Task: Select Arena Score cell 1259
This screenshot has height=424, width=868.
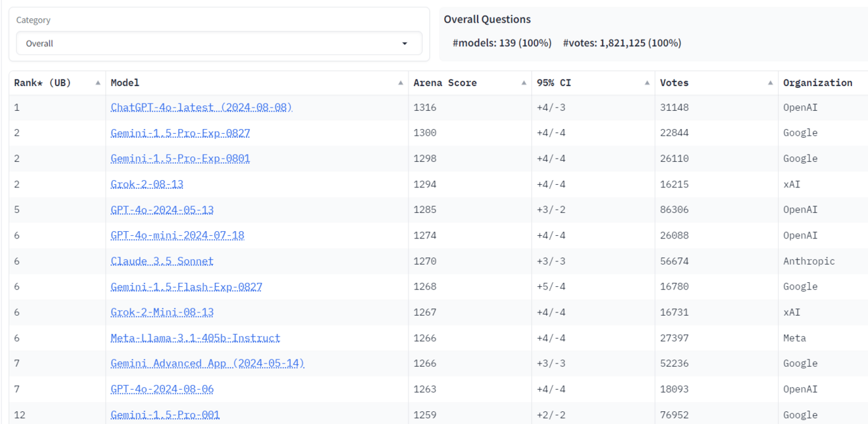Action: (470, 415)
